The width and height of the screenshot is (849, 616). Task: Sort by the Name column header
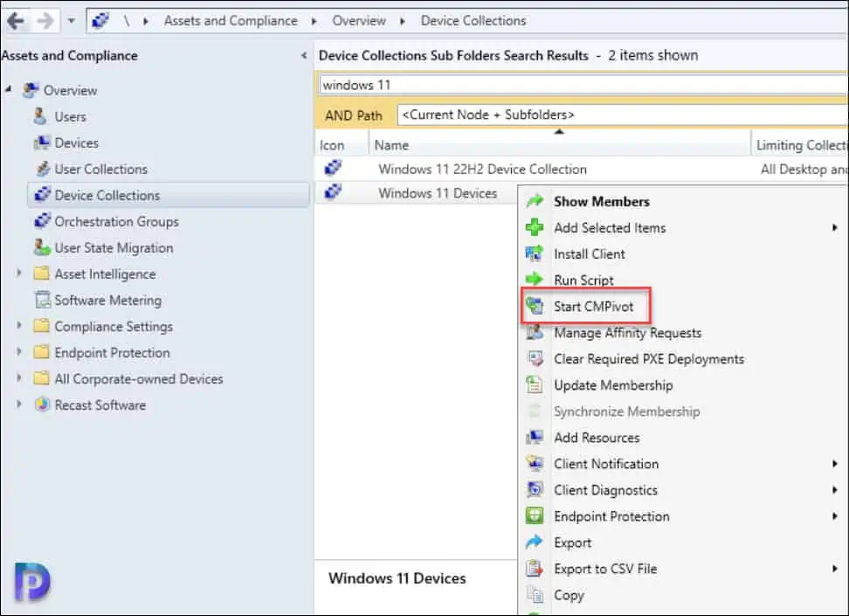[559, 145]
